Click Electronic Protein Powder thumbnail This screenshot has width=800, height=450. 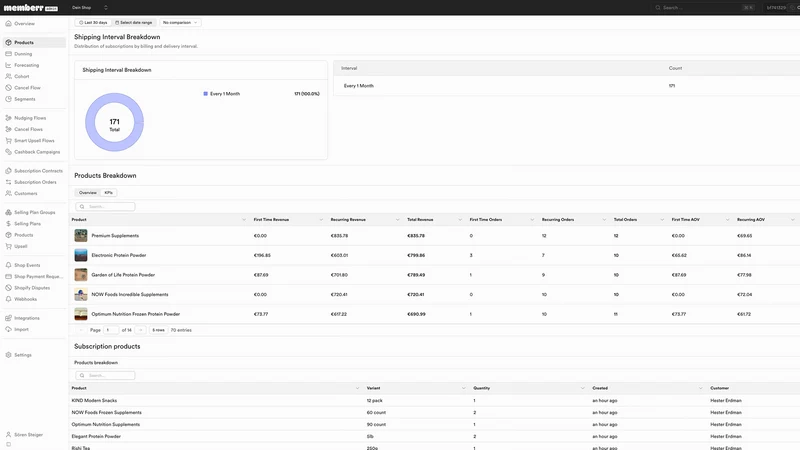81,255
